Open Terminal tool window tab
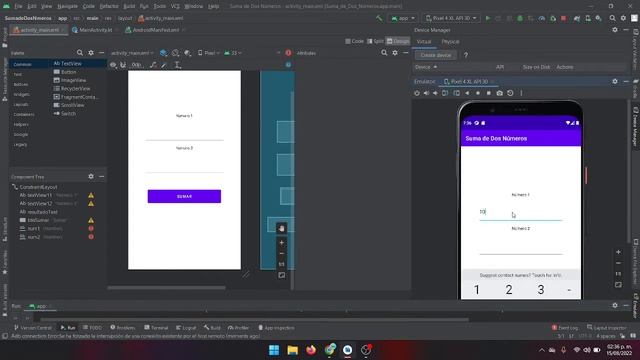Viewport: 640px width, 360px height. (156, 328)
